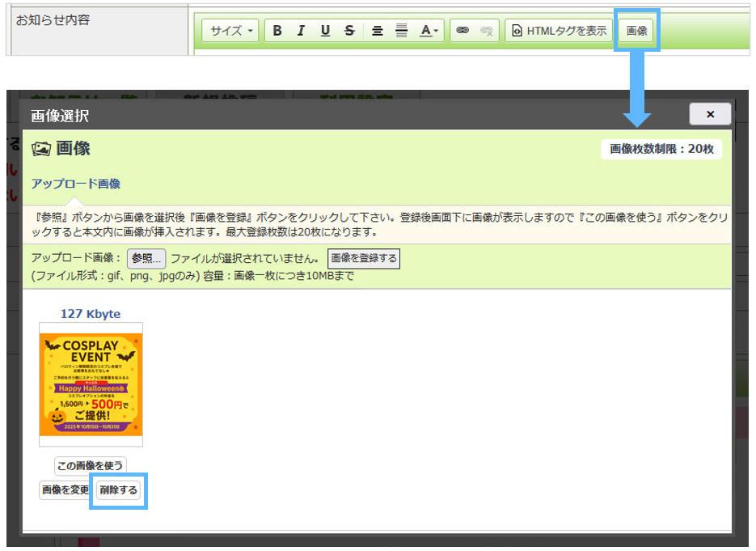Click the Cosplay Event Halloween thumbnail
The image size is (756, 551).
pos(91,385)
